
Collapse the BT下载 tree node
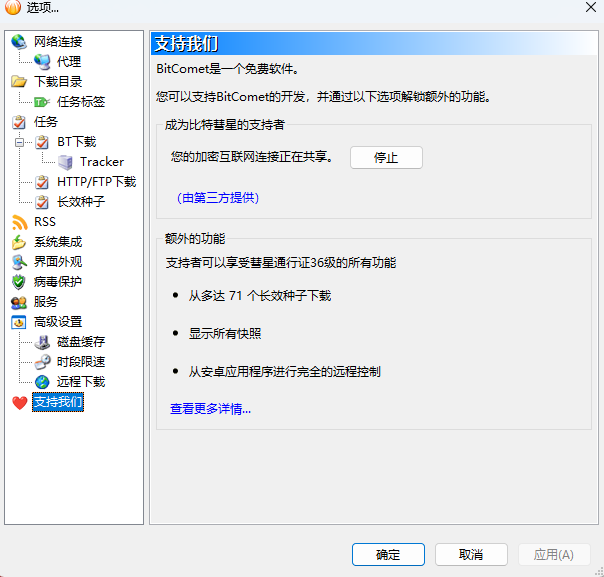click(x=19, y=142)
